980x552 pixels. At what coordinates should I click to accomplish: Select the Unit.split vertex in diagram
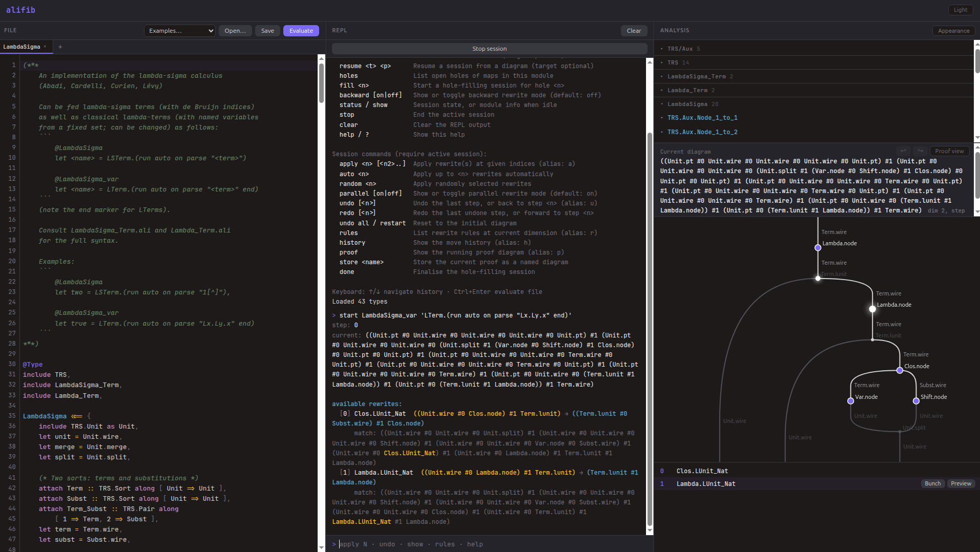coord(900,432)
